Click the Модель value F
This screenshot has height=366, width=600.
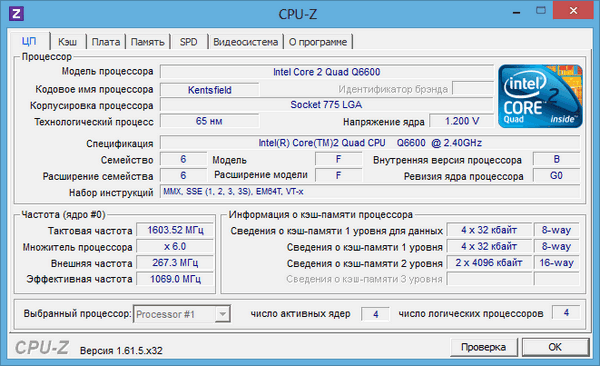(x=339, y=159)
